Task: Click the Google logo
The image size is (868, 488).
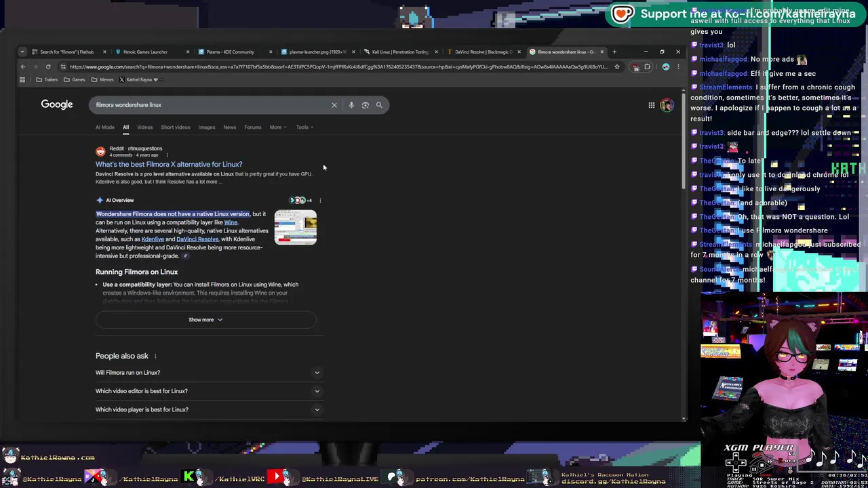Action: click(57, 104)
